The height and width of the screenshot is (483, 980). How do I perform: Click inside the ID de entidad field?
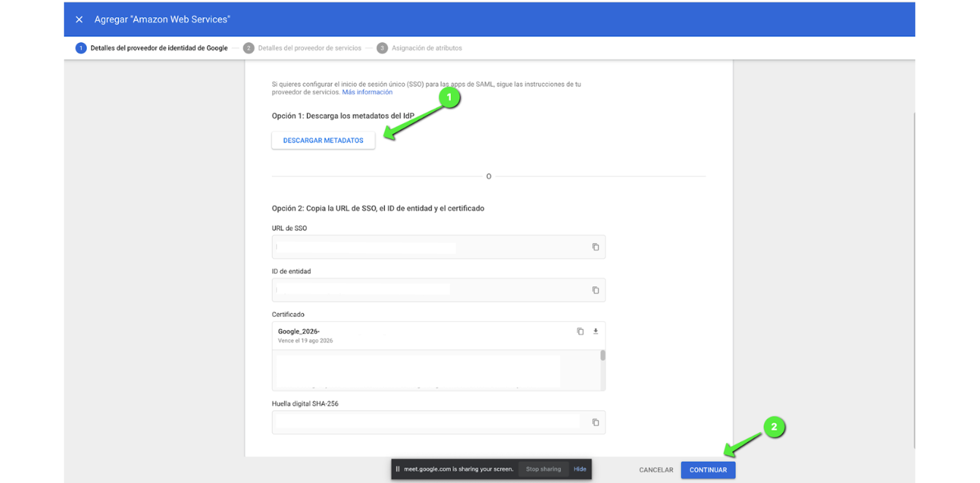pyautogui.click(x=438, y=290)
